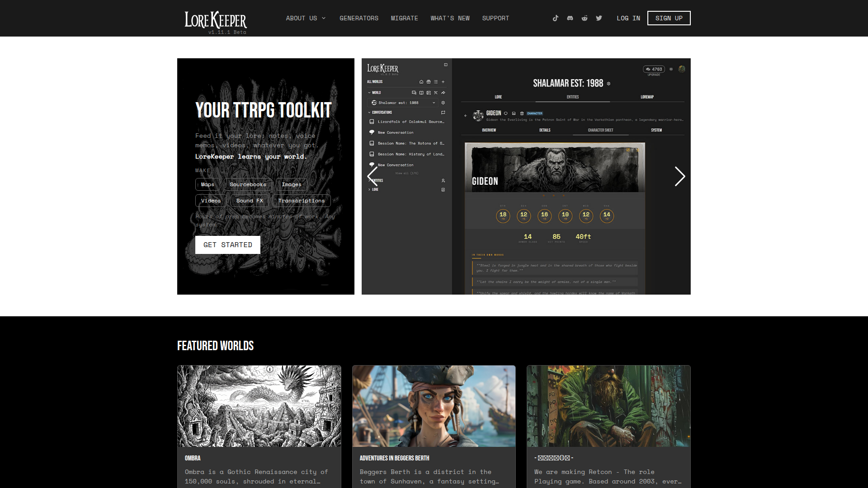The width and height of the screenshot is (868, 488).
Task: Open Session Name: History of Land conversation
Action: 407,154
